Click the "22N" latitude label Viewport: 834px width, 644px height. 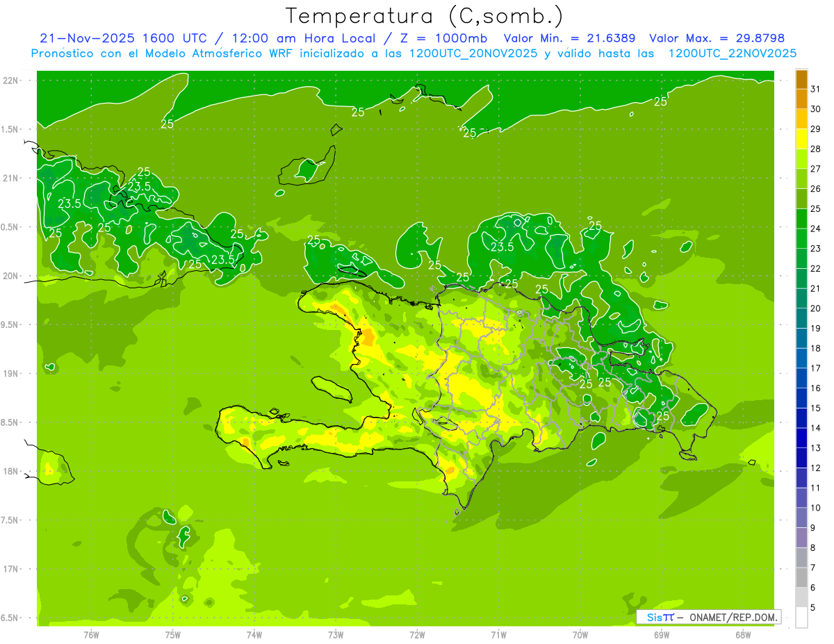10,81
